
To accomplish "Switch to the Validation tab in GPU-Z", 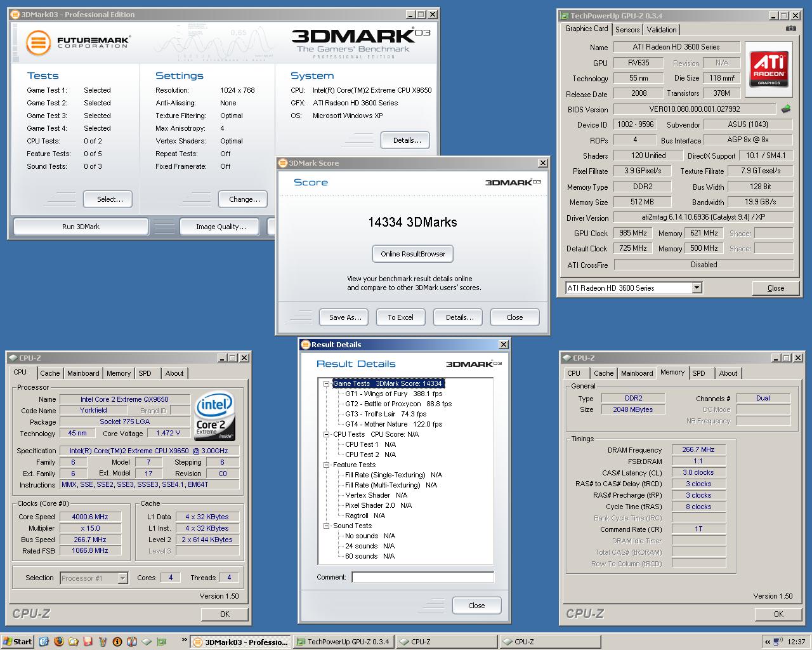I will click(x=662, y=30).
